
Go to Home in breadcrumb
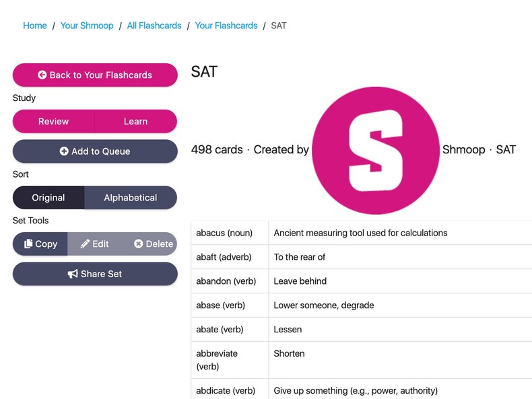point(35,26)
